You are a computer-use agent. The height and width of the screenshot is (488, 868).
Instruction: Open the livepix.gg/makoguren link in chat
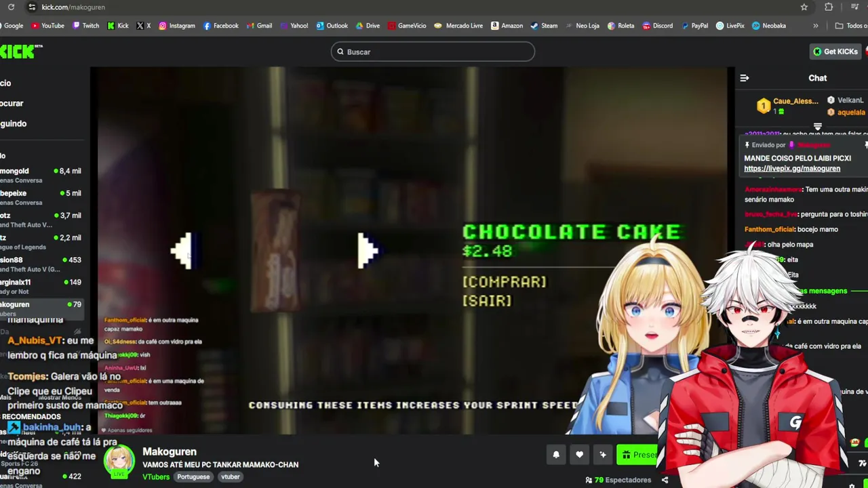point(792,169)
